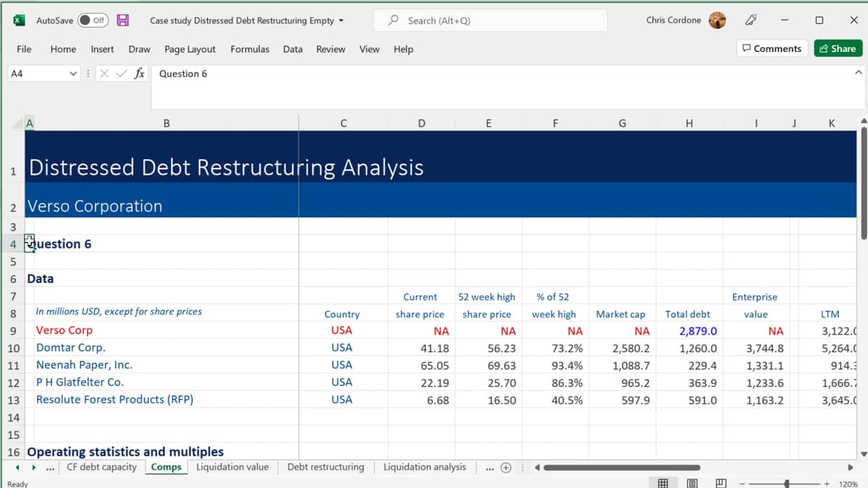Toggle the AutoSave switch
The image size is (868, 488).
[x=93, y=20]
